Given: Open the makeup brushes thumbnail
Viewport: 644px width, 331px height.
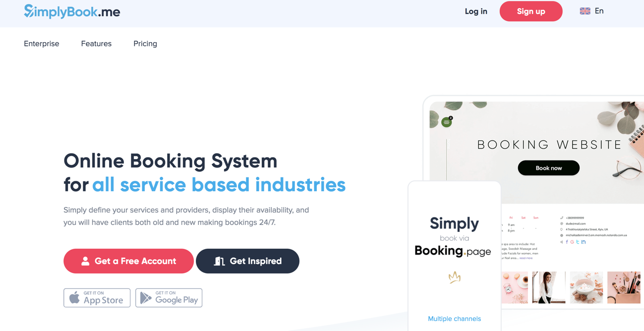Looking at the screenshot, I should [x=624, y=287].
